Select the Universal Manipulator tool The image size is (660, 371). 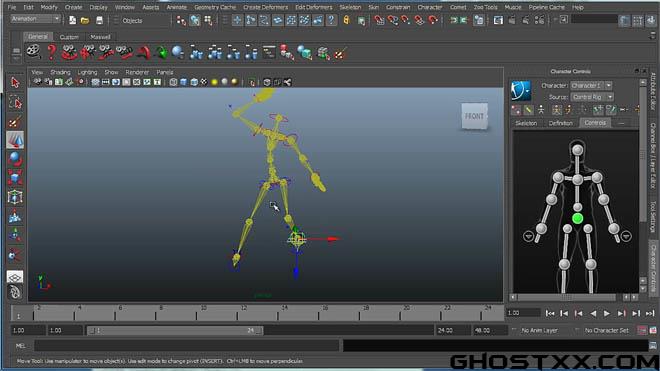(x=15, y=197)
